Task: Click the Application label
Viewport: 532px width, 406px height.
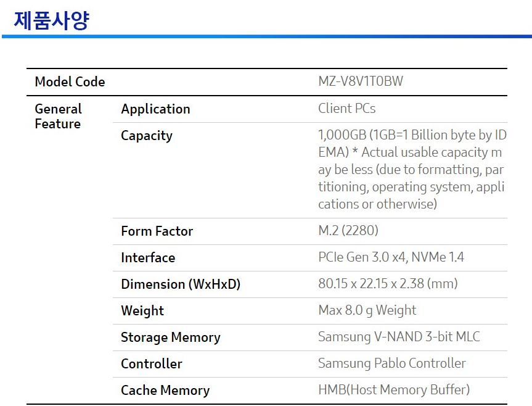Action: (x=155, y=109)
